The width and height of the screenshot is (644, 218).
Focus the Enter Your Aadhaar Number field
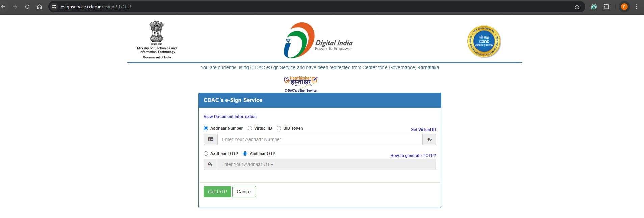point(320,139)
